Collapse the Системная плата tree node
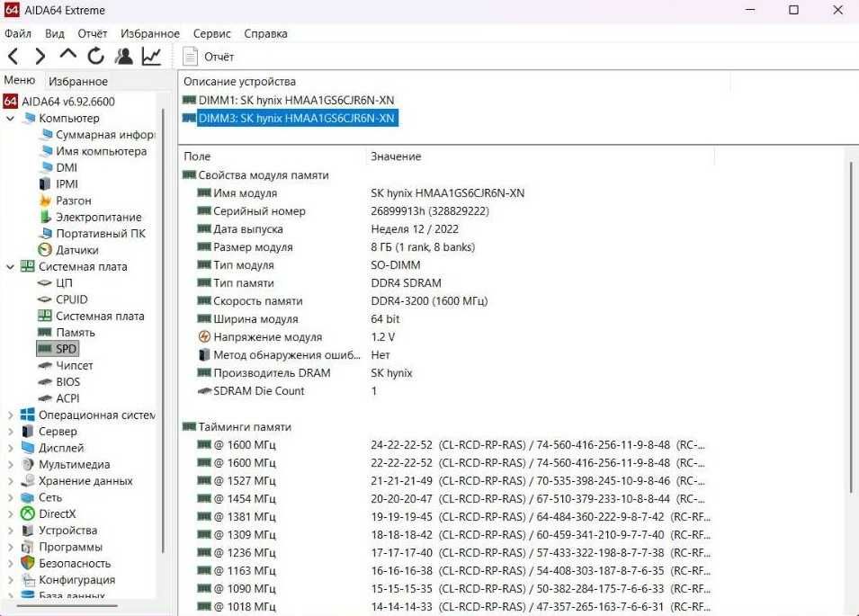 (10, 267)
